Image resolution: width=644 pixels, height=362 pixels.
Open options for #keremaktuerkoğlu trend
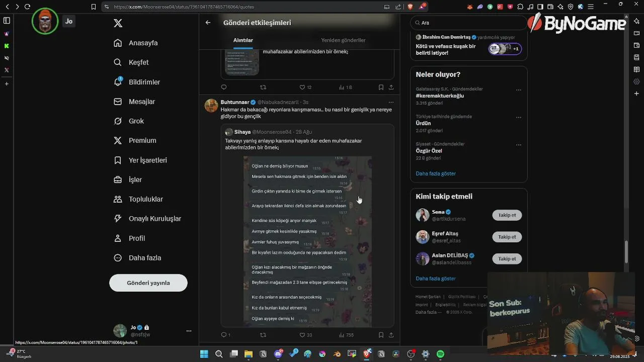pos(519,90)
